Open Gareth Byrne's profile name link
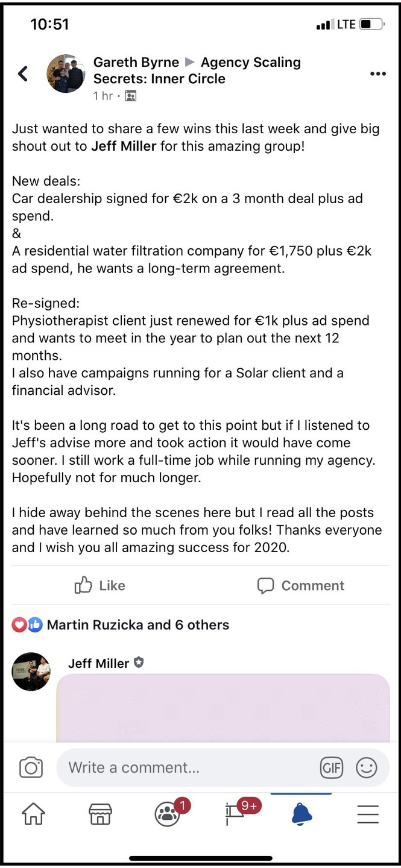Viewport: 401px width, 868px height. coord(136,63)
